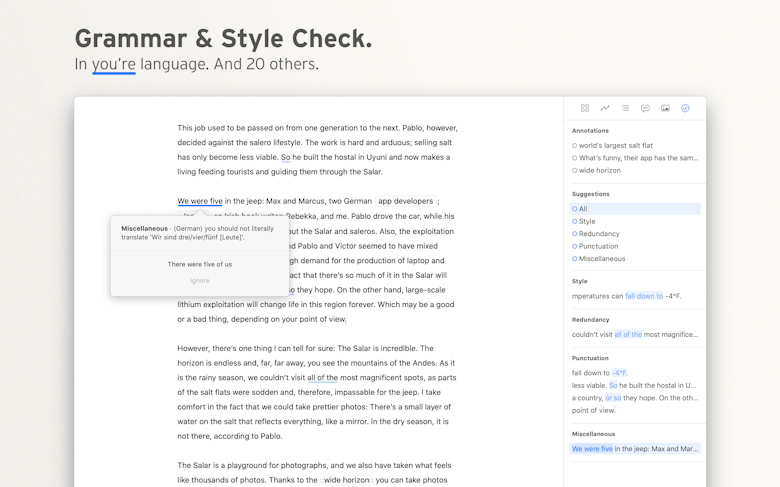
Task: Click the underlined 'We were five' in editor
Action: [200, 201]
